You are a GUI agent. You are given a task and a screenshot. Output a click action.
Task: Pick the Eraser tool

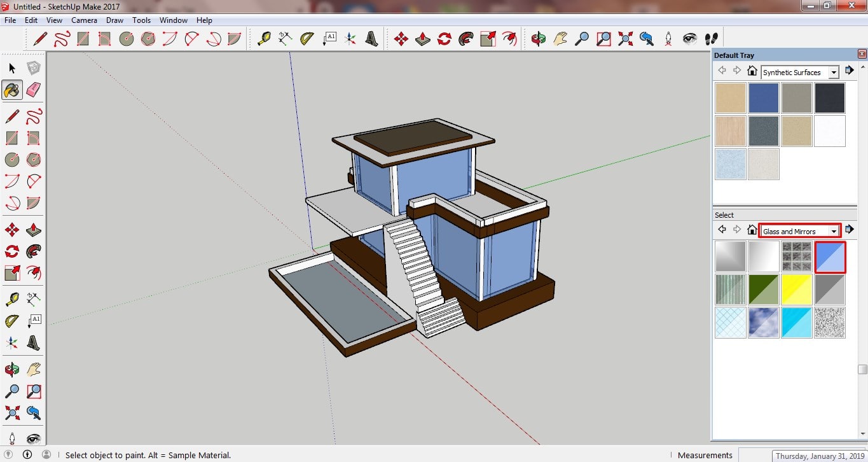click(34, 90)
